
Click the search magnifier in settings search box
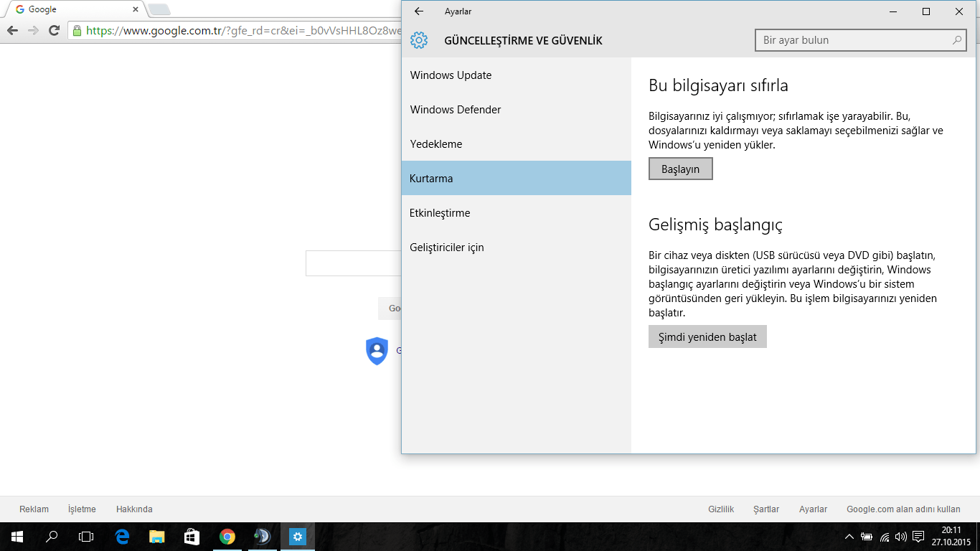click(x=957, y=40)
